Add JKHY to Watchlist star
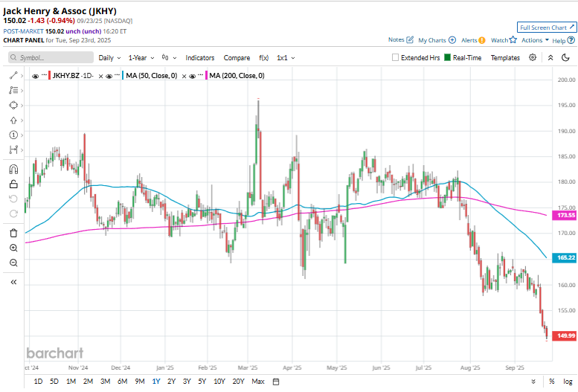Image resolution: width=578 pixels, height=392 pixels. pos(513,40)
